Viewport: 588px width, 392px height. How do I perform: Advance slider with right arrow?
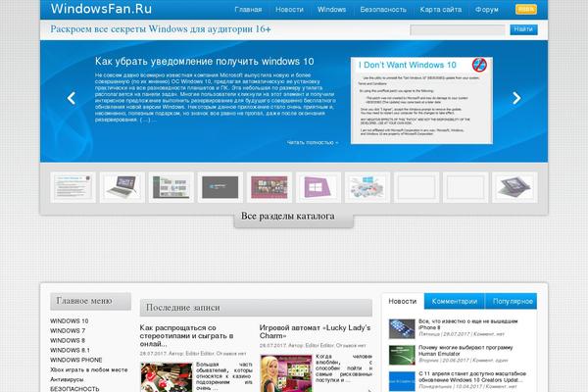516,98
